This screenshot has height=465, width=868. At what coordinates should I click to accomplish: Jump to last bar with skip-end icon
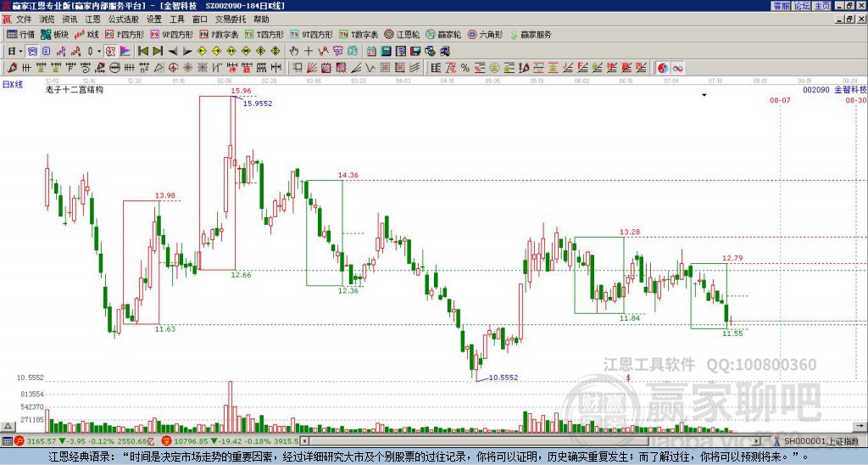[158, 51]
